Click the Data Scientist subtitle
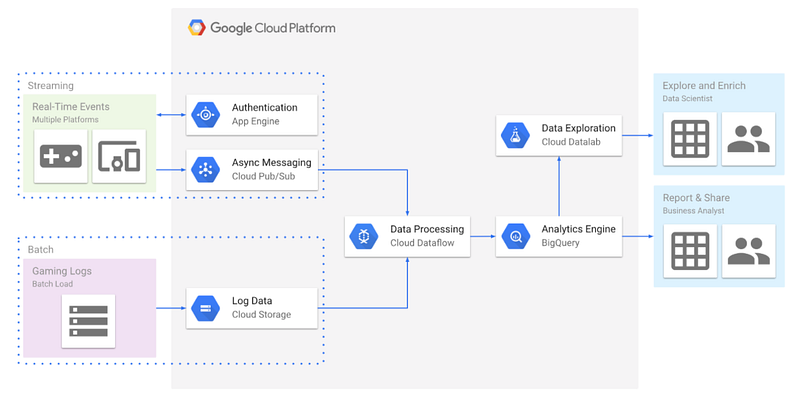The height and width of the screenshot is (400, 800). (687, 98)
